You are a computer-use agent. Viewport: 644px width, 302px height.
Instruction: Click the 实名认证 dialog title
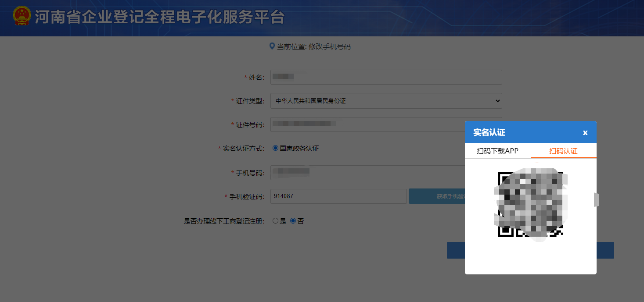click(489, 132)
